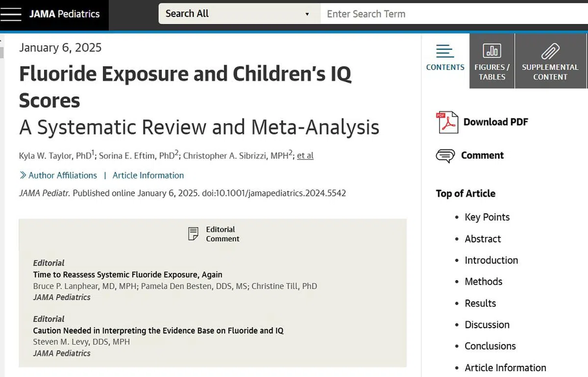This screenshot has height=377, width=588.
Task: Navigate to the Discussion section
Action: 487,325
